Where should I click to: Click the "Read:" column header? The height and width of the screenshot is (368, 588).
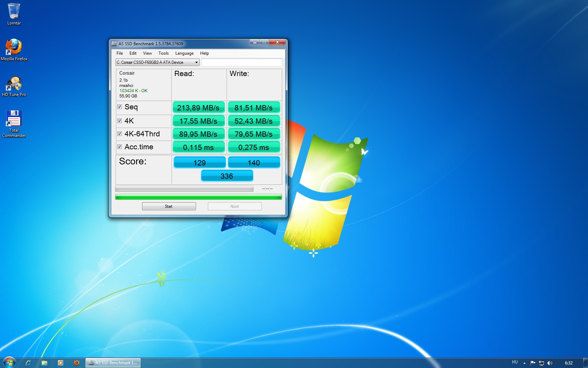[x=184, y=74]
